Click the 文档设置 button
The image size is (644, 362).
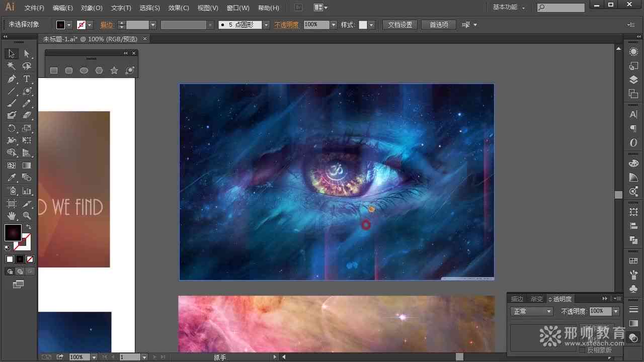coord(400,25)
